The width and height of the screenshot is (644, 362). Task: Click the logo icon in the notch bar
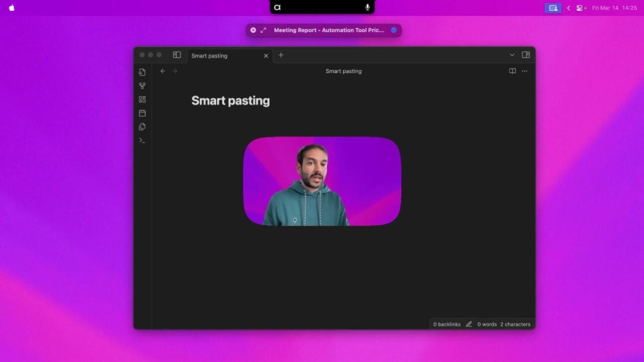click(278, 7)
